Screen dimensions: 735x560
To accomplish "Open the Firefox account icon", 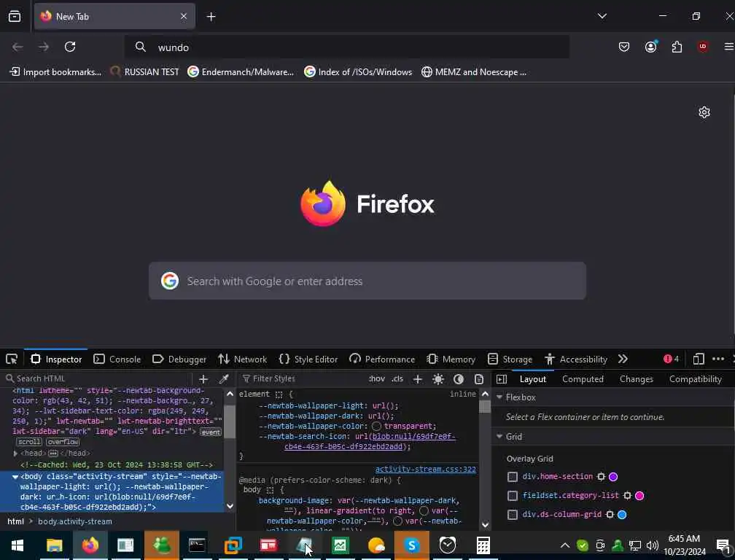I will click(650, 47).
